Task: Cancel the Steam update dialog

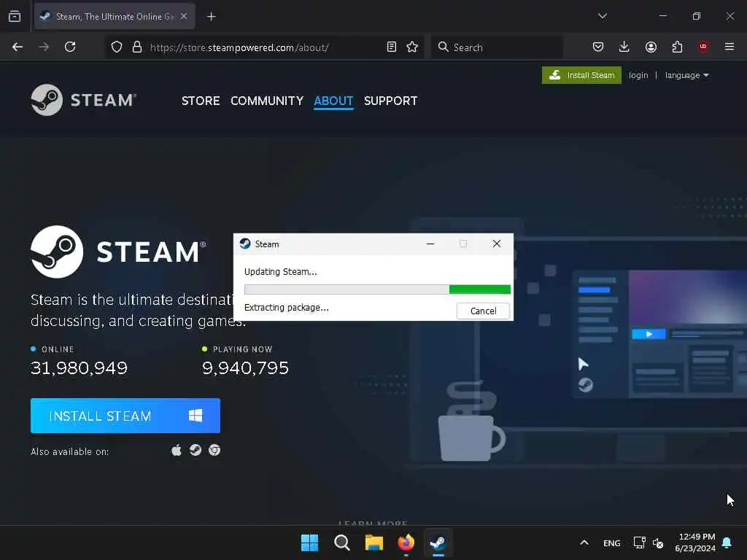Action: (x=483, y=311)
